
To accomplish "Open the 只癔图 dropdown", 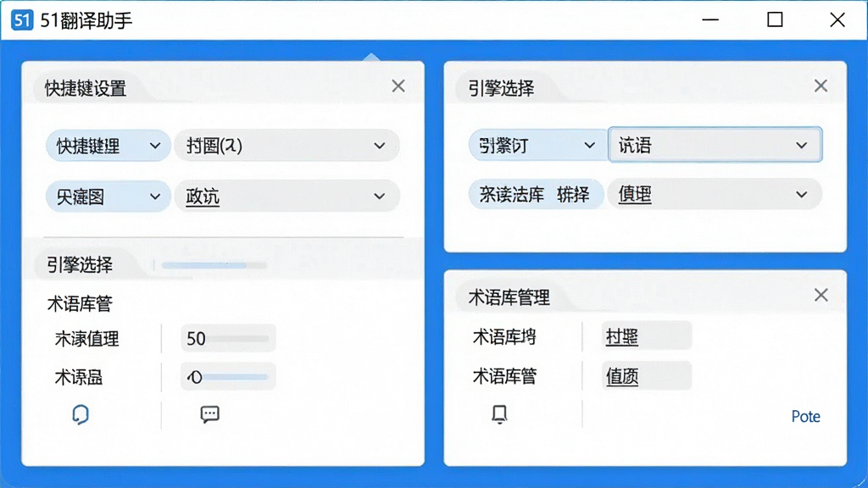I will click(x=108, y=196).
